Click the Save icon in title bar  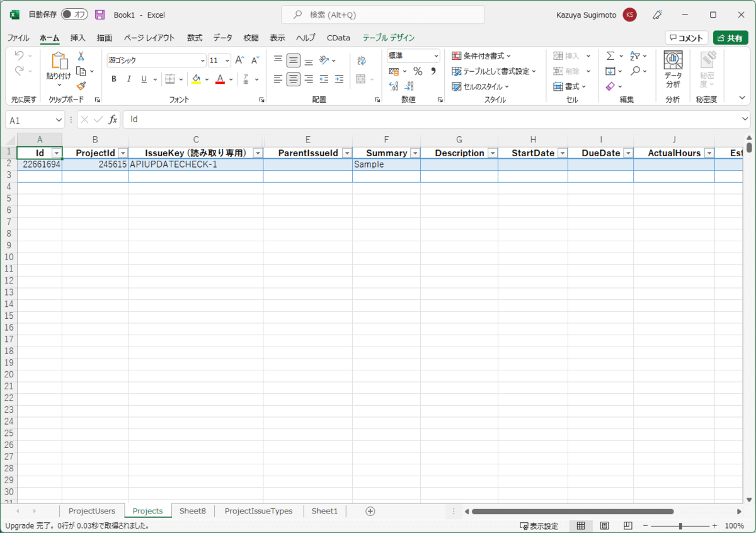click(x=100, y=14)
